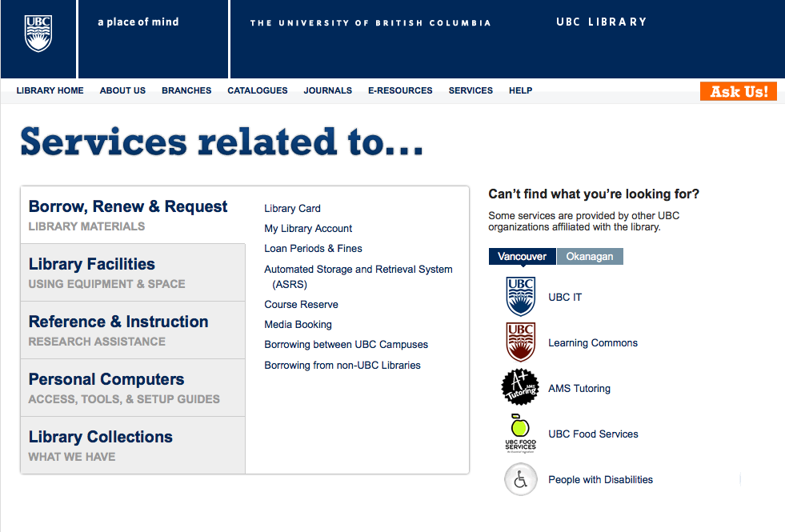Image resolution: width=785 pixels, height=532 pixels.
Task: Open Automated Storage and Retrieval System link
Action: [x=358, y=277]
